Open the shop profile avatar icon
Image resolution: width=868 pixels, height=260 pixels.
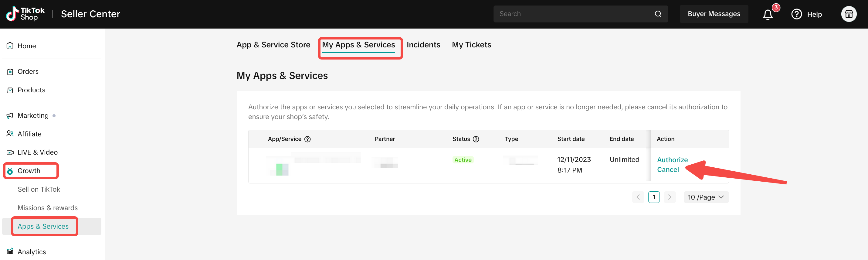point(849,14)
